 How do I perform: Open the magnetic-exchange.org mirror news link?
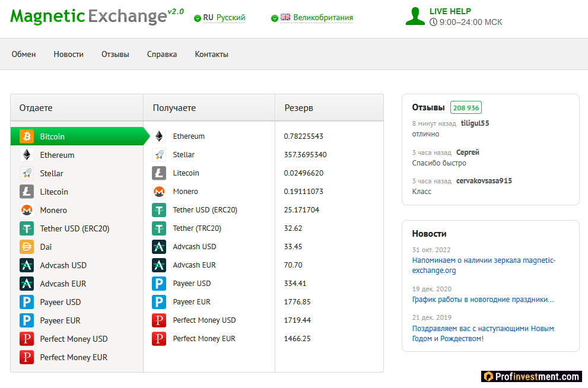tap(484, 265)
